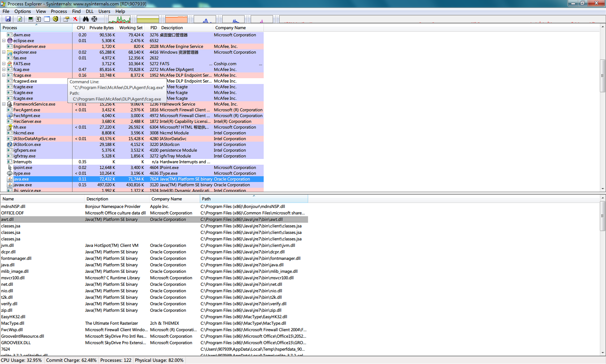The image size is (606, 364).
Task: Click lower pane scrollbar up arrow
Action: pos(603,198)
